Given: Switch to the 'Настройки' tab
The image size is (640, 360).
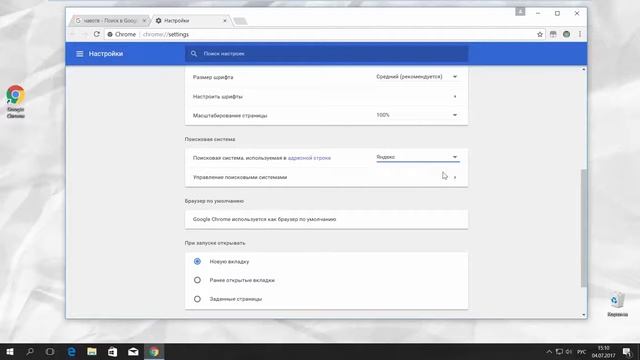Looking at the screenshot, I should pos(190,20).
